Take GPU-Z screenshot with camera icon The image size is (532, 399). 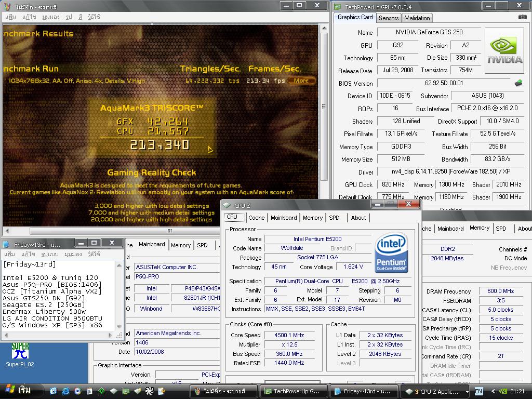point(523,17)
